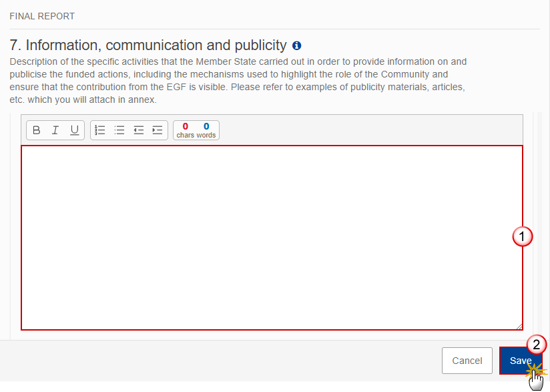This screenshot has width=550, height=392.
Task: Underline text using the U toolbar button
Action: point(74,130)
